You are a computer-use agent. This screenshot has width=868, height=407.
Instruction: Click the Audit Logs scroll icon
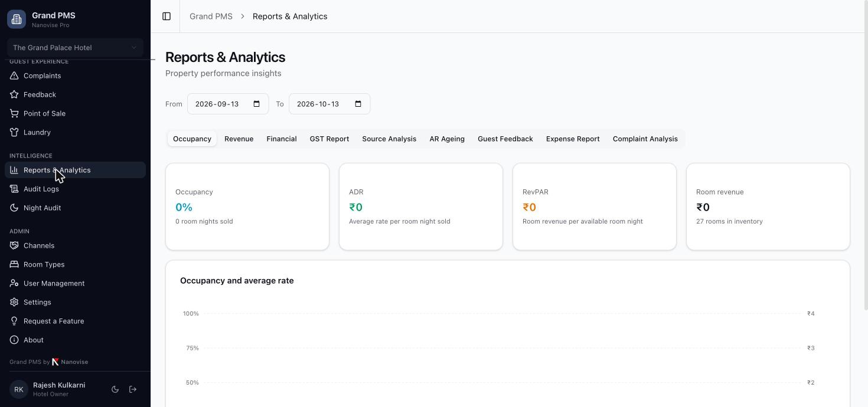[x=14, y=189]
